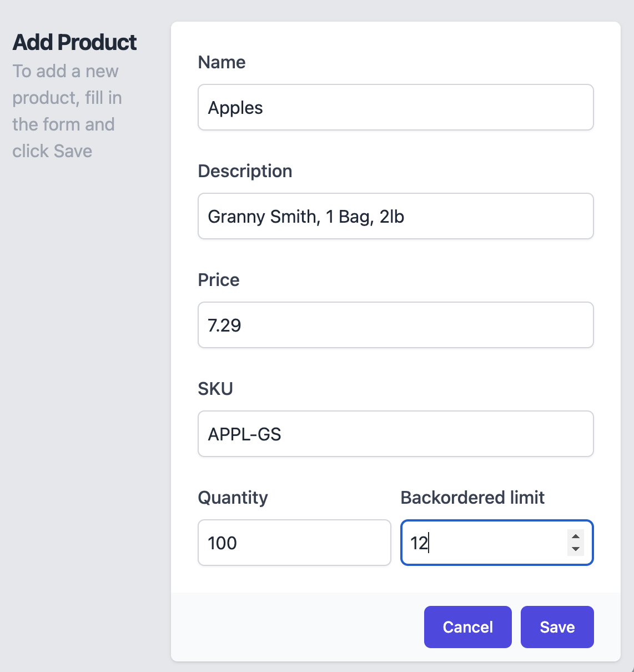This screenshot has height=672, width=634.
Task: Click the Backordered limit label
Action: 472,498
